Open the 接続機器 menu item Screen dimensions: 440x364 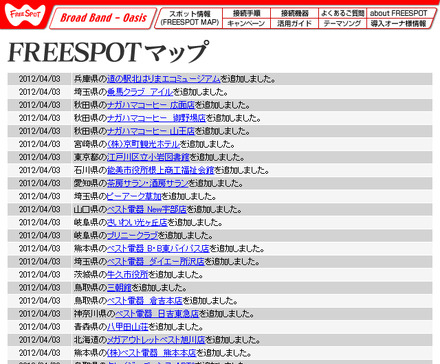point(295,13)
